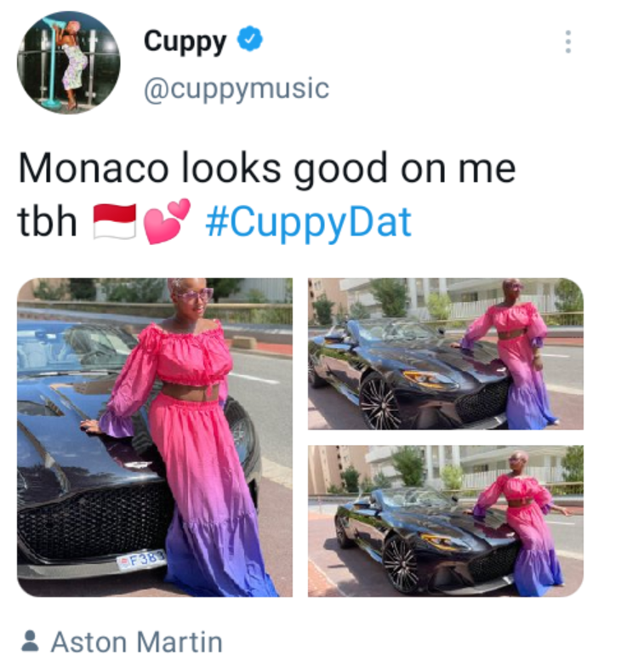Click the tweet text 'Monaco looks good on me'
Screen dimensions: 644x667
point(267,168)
